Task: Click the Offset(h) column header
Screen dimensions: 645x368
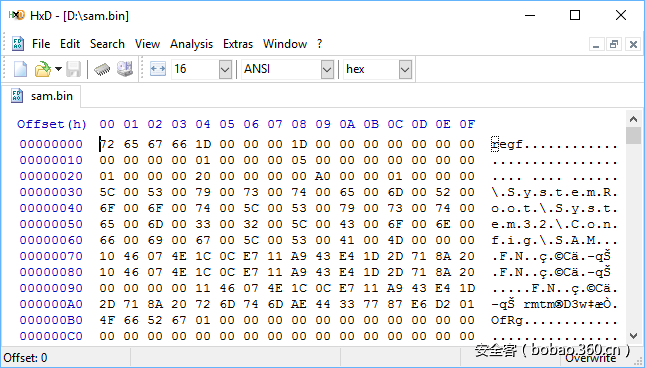Action: (x=52, y=124)
